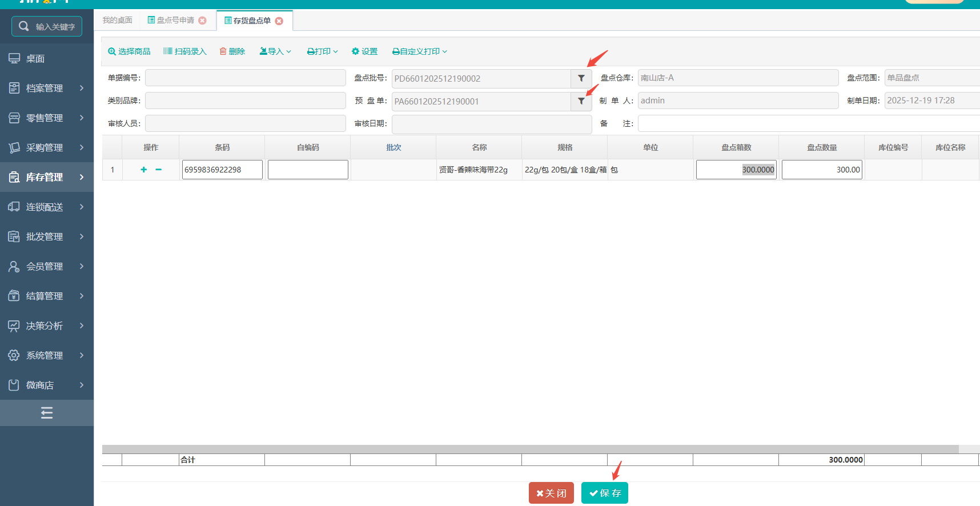
Task: Open the 结算管理 sidebar icon
Action: tap(14, 296)
